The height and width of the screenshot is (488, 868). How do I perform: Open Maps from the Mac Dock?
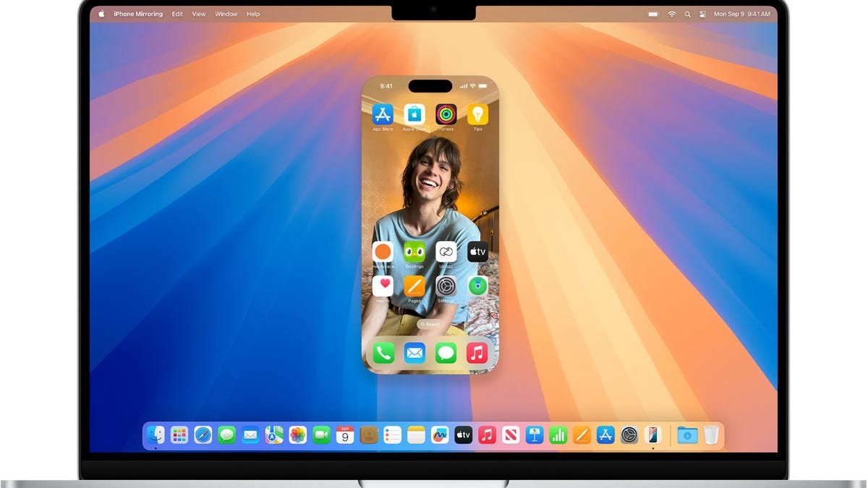tap(274, 435)
